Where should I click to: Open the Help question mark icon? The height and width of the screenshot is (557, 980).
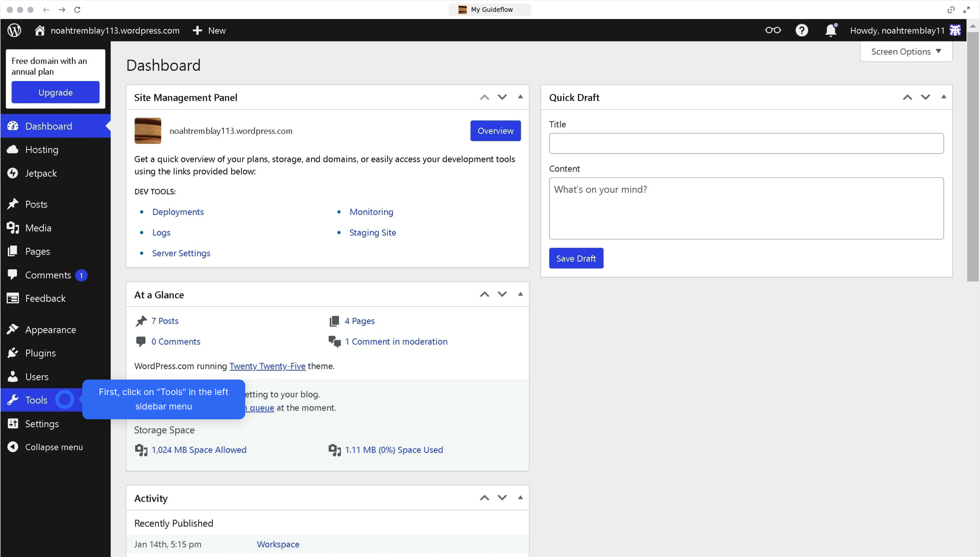pyautogui.click(x=802, y=30)
